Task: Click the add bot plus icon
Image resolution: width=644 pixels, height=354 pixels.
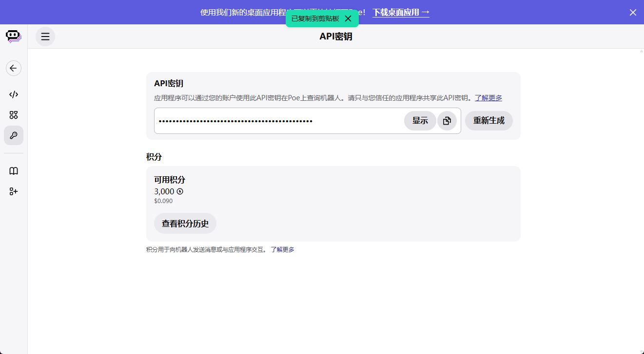Action: point(14,191)
